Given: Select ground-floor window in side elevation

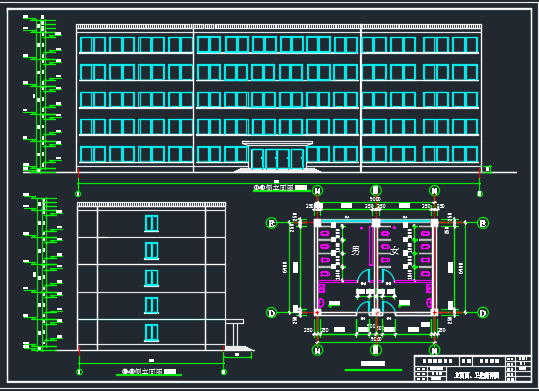Looking at the screenshot, I should point(152,333).
